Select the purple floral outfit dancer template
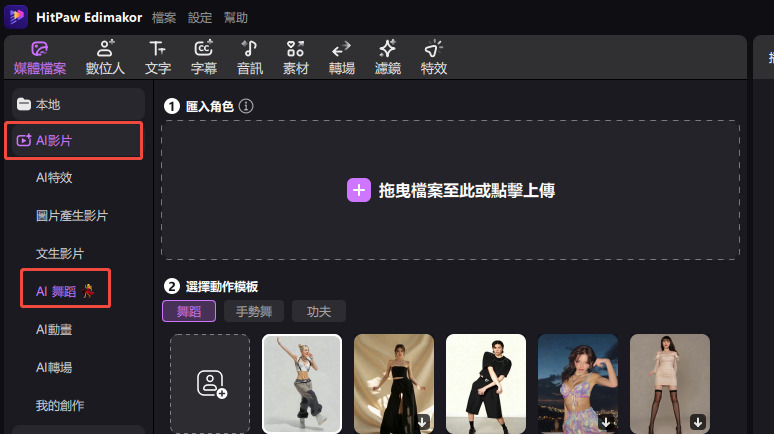 578,384
